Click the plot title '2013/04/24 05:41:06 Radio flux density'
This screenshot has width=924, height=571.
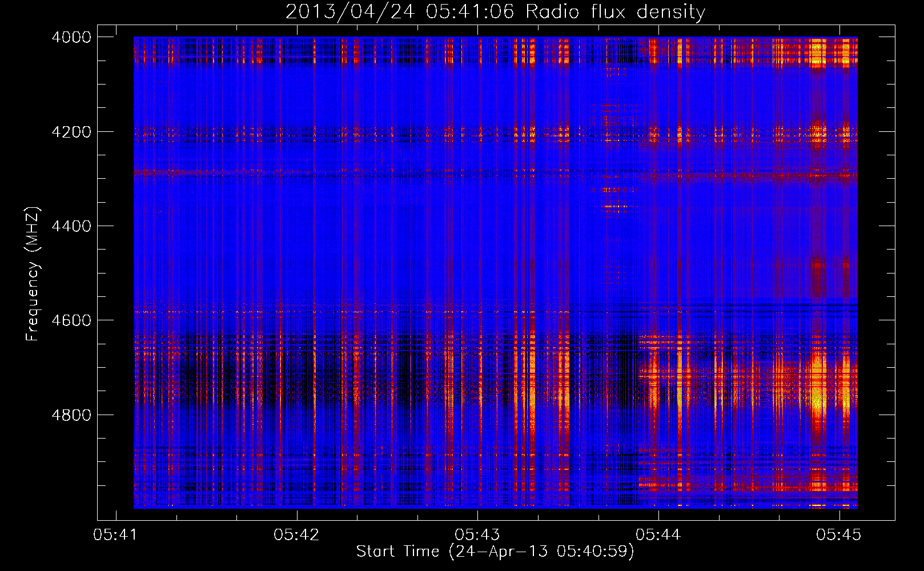click(496, 11)
